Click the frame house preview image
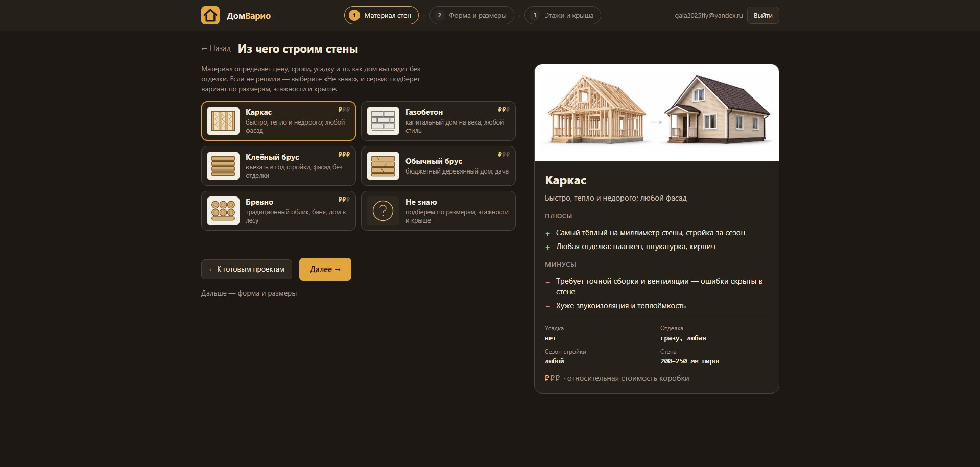980x467 pixels. coord(657,113)
